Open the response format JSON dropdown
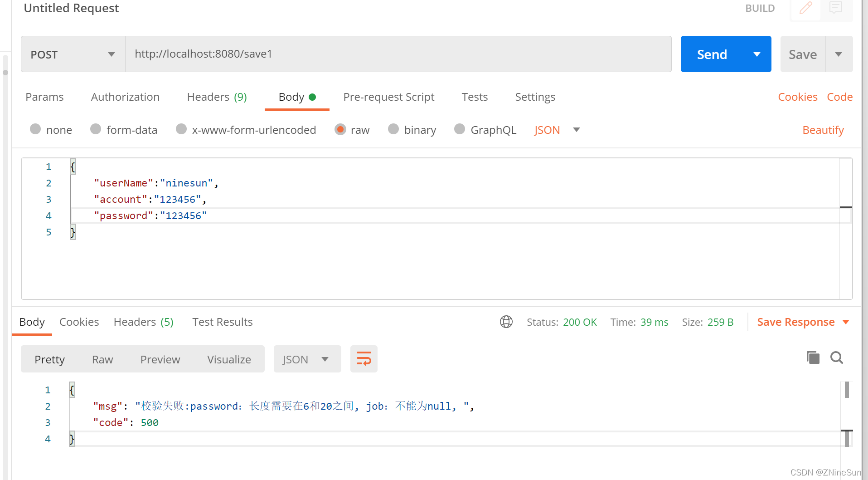Screen dimensions: 868x480 coord(307,359)
